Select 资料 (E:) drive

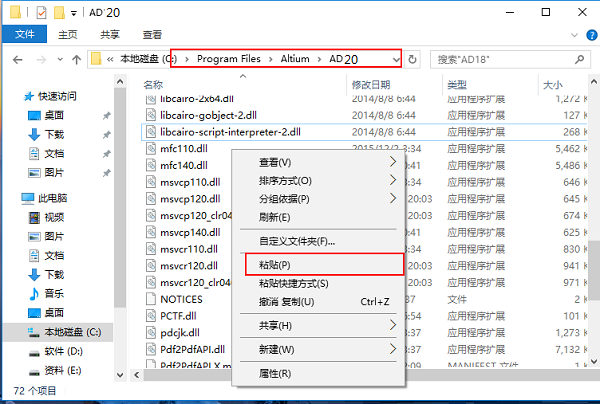(x=63, y=370)
